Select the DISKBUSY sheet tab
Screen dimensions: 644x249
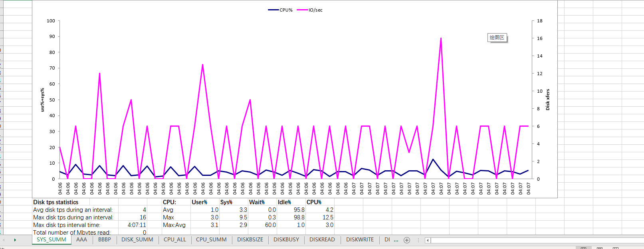click(286, 240)
